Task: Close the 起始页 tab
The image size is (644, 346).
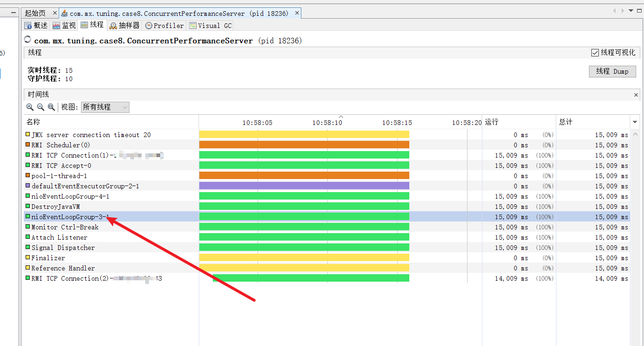Action: pyautogui.click(x=54, y=14)
